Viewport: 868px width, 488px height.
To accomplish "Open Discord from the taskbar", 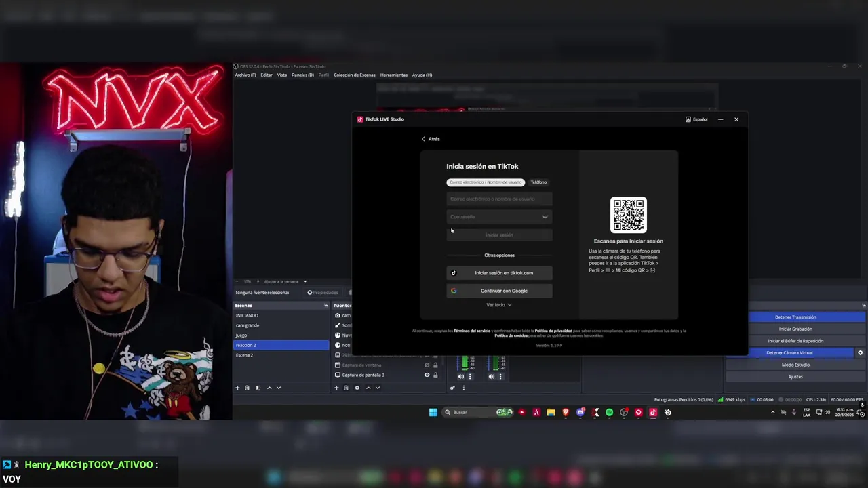I will coord(580,412).
